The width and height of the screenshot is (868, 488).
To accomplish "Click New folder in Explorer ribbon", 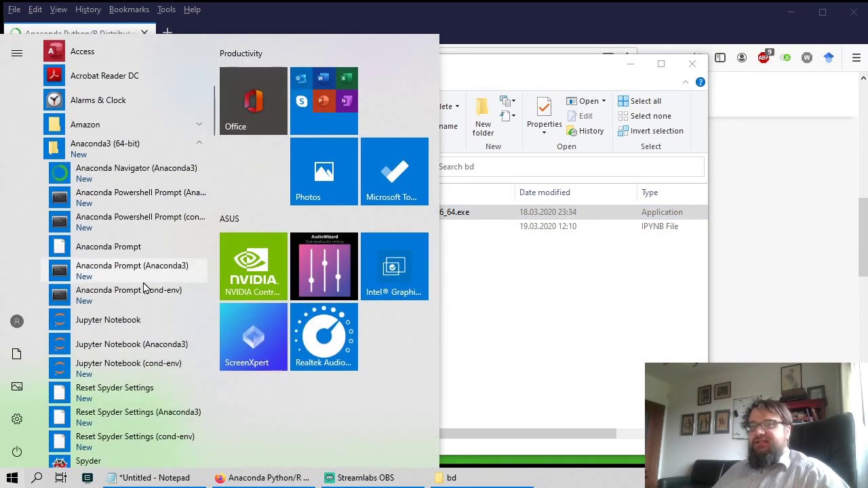I will coord(483,117).
